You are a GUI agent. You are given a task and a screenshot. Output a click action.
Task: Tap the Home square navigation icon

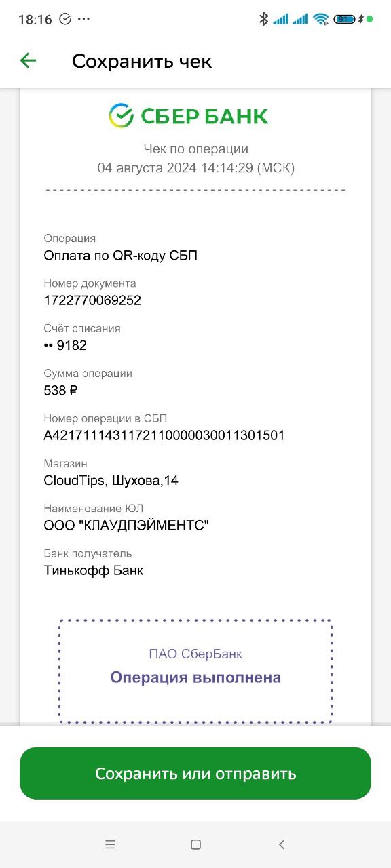pos(195,844)
